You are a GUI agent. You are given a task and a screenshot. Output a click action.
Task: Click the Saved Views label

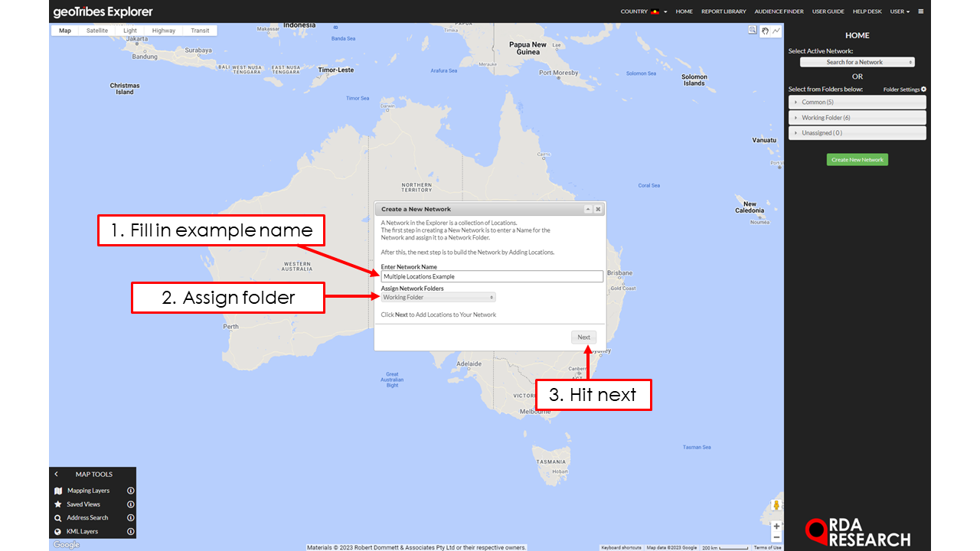(83, 504)
